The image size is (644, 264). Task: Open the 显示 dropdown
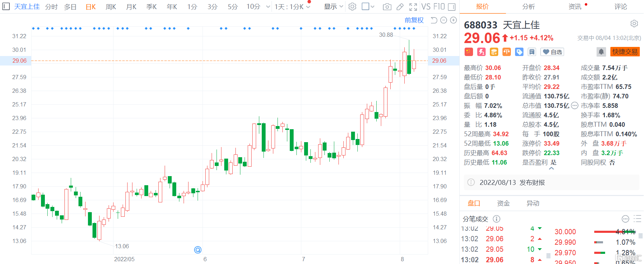(333, 7)
